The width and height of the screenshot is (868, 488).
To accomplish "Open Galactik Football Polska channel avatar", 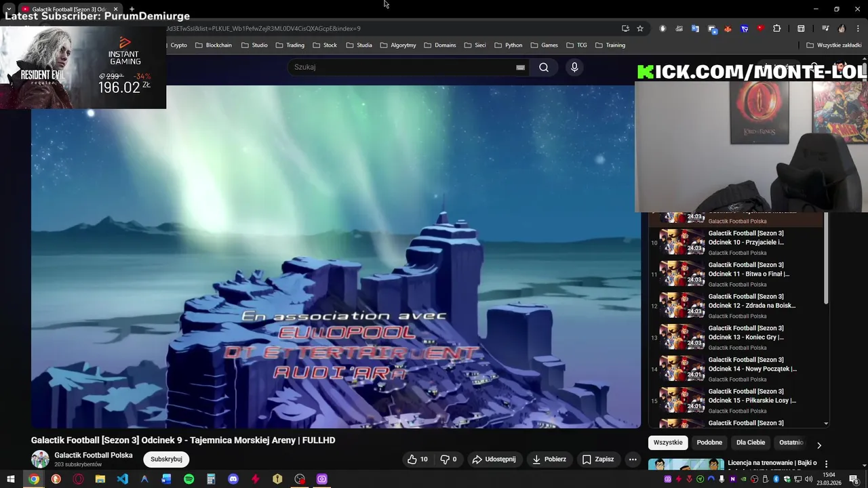I will point(40,459).
